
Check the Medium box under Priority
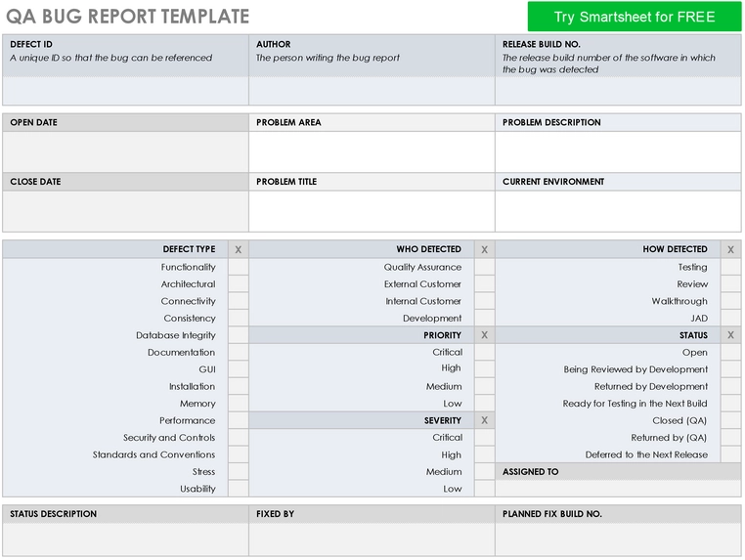[484, 386]
